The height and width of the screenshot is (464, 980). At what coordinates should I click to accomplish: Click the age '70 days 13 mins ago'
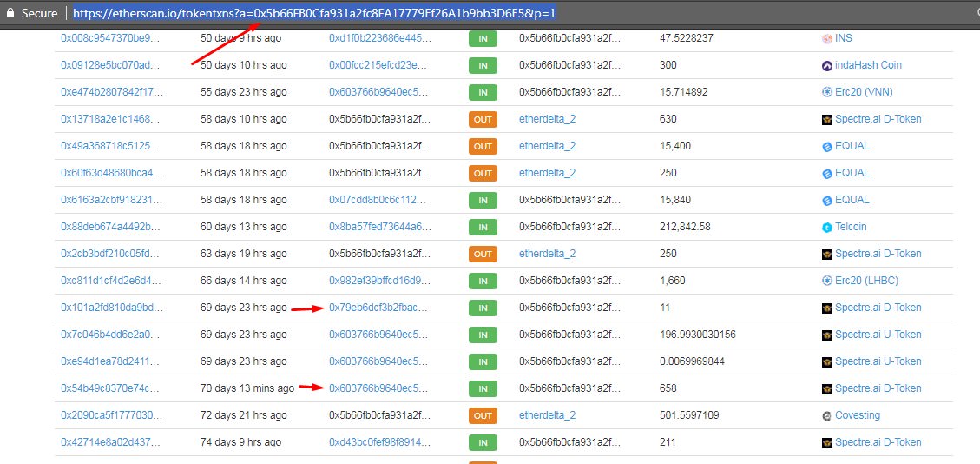coord(247,388)
